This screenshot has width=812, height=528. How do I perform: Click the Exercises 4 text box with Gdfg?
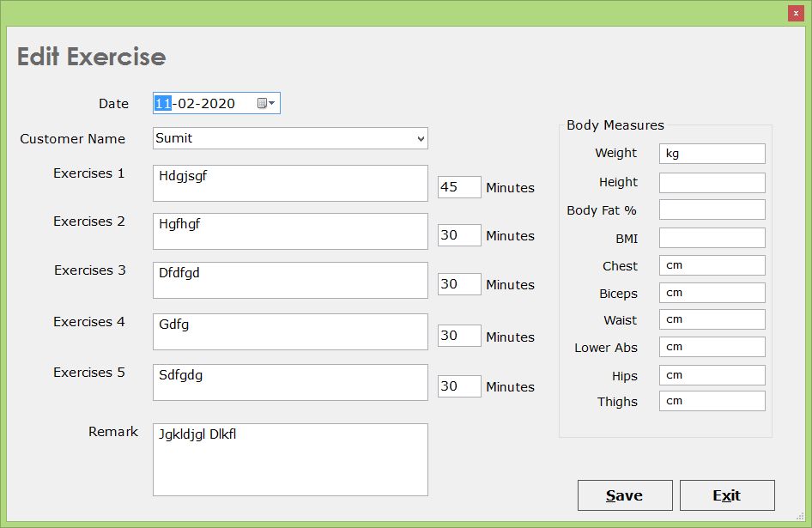(x=290, y=331)
